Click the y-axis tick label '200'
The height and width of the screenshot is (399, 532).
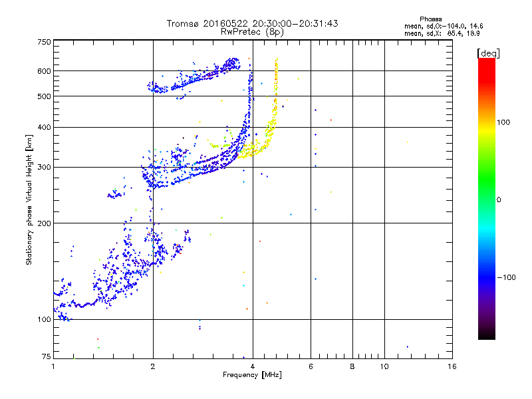pos(44,223)
